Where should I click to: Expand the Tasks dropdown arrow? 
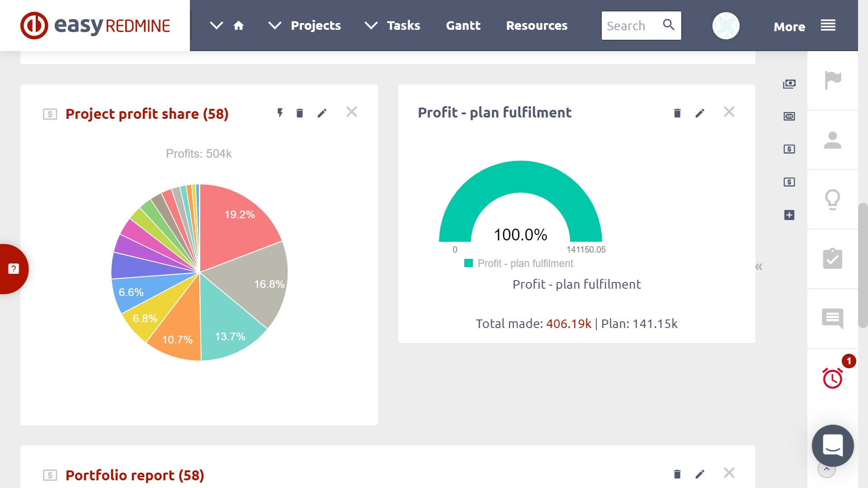pyautogui.click(x=371, y=26)
